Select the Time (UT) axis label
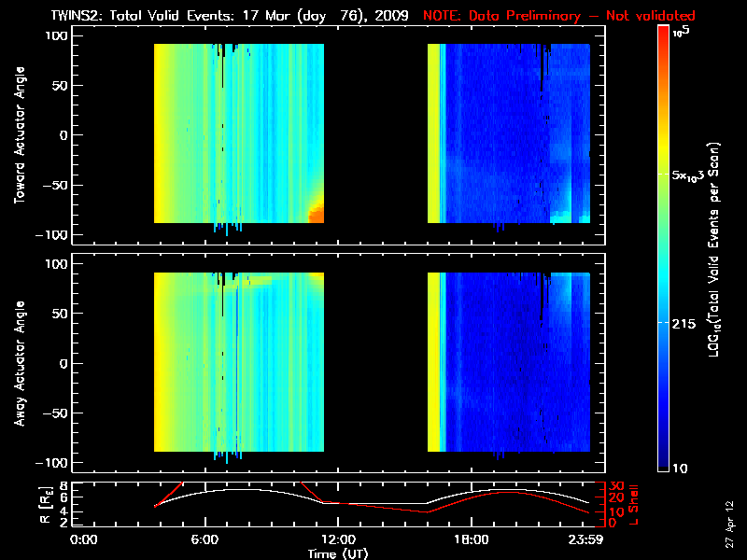This screenshot has height=560, width=747. pyautogui.click(x=339, y=553)
